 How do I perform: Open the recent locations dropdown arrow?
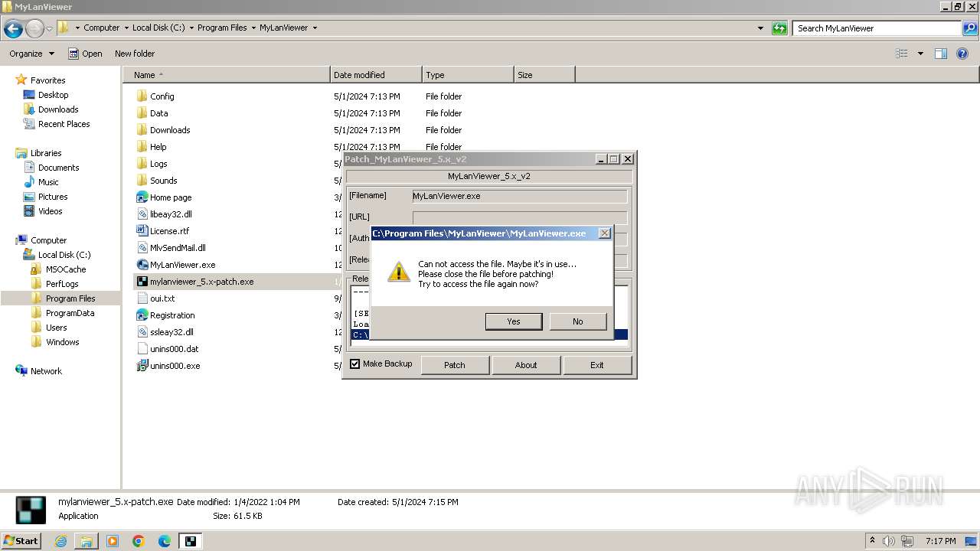(50, 28)
